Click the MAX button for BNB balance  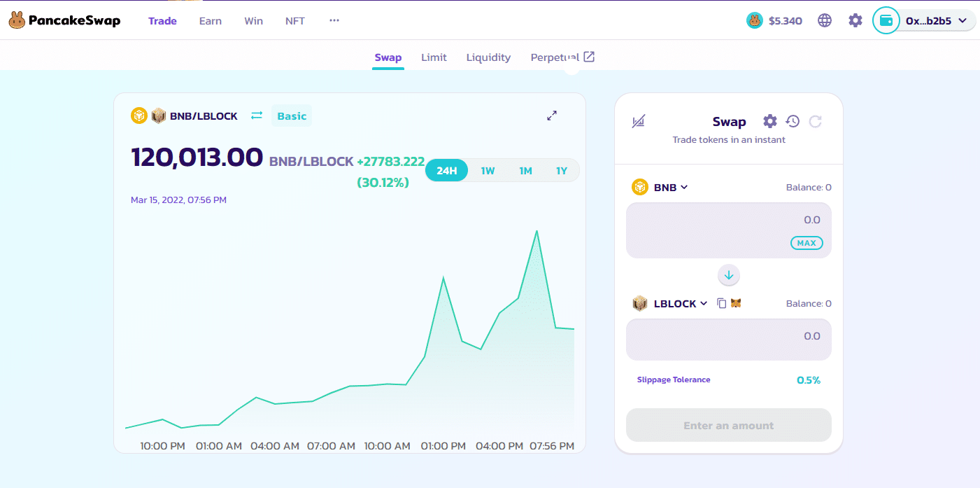807,243
